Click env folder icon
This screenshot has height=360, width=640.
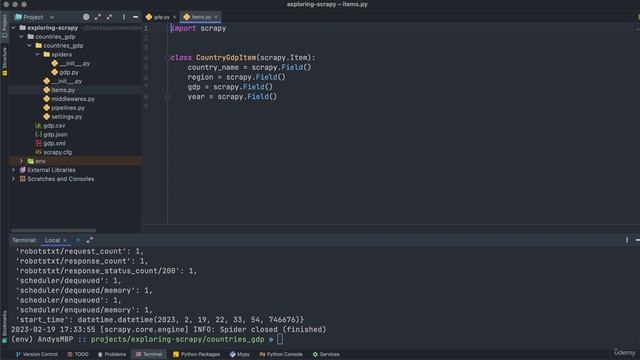pyautogui.click(x=31, y=161)
